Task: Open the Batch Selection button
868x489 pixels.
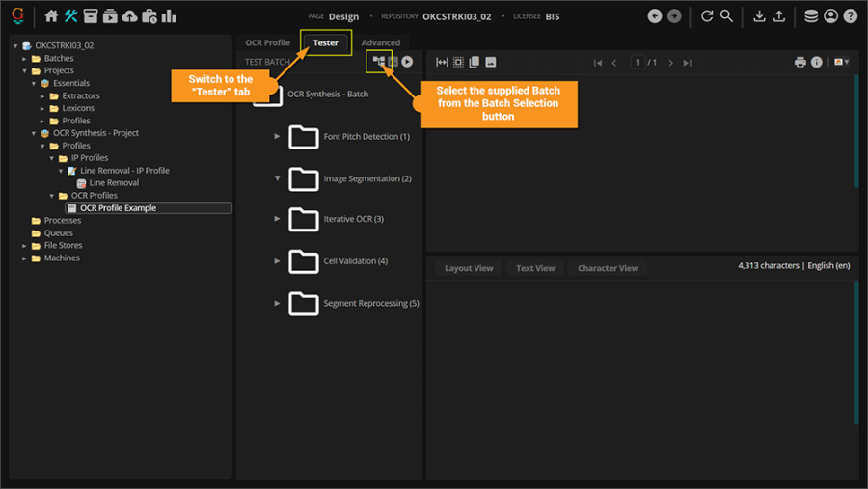Action: 379,61
